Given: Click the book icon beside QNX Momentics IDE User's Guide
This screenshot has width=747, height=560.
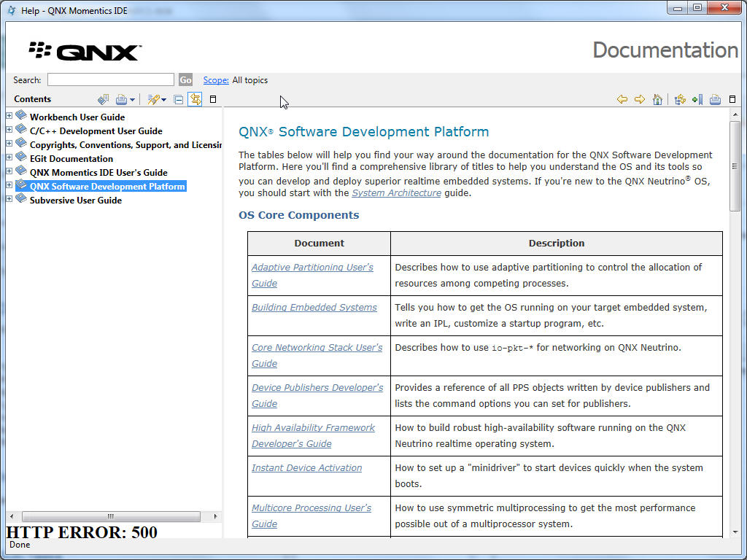Looking at the screenshot, I should coord(21,170).
